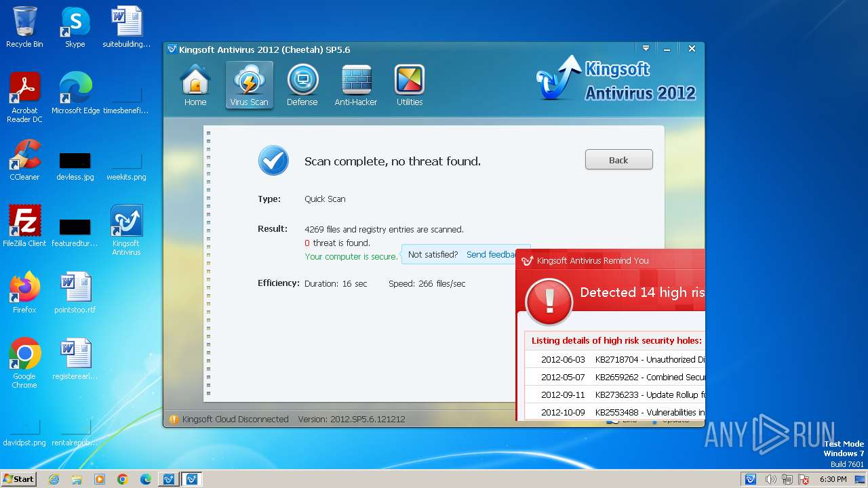Open Edge from the taskbar
Viewport: 868px width, 488px height.
[x=146, y=479]
